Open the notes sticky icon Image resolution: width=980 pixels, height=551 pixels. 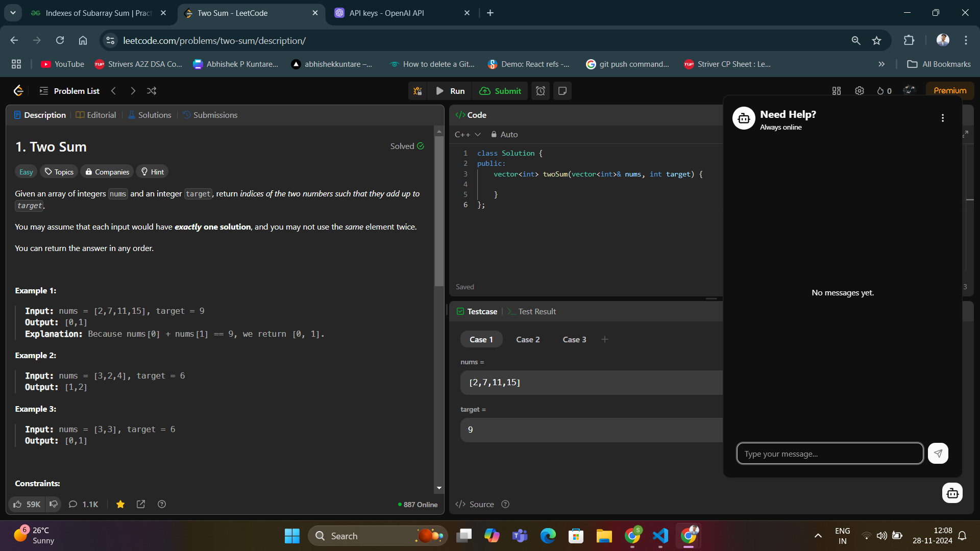click(562, 91)
